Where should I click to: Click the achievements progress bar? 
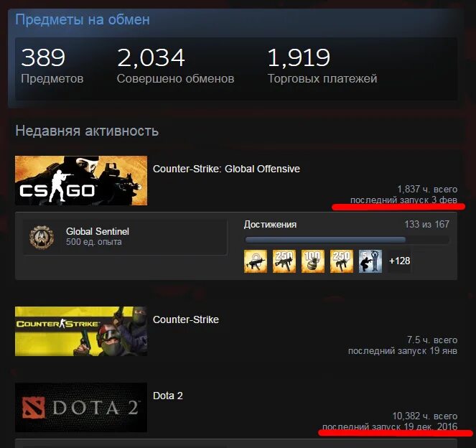click(347, 240)
